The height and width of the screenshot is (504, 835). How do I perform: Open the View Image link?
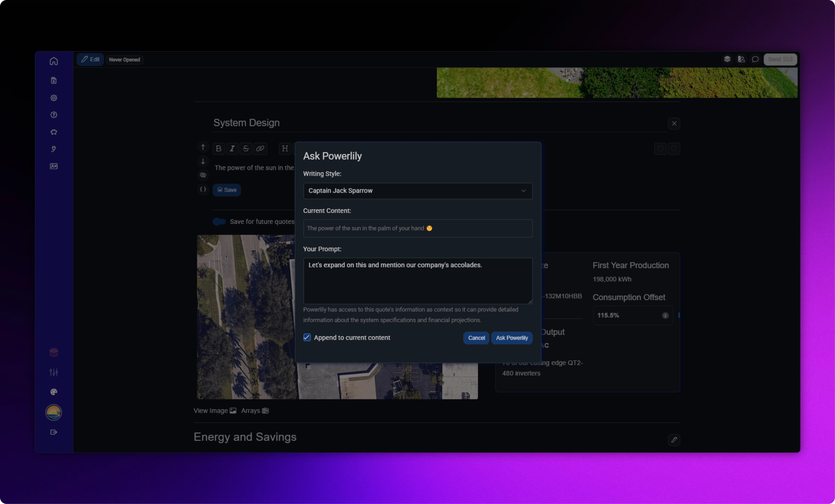pos(215,411)
